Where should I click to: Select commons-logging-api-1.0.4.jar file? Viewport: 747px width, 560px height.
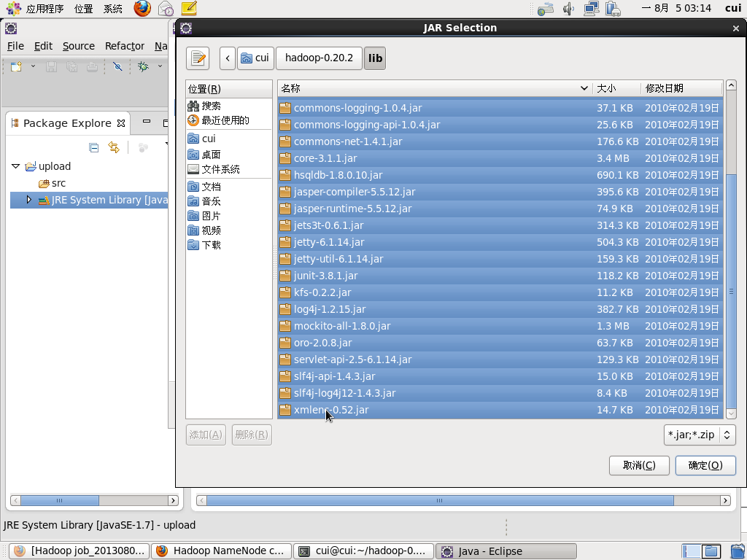[x=500, y=125]
